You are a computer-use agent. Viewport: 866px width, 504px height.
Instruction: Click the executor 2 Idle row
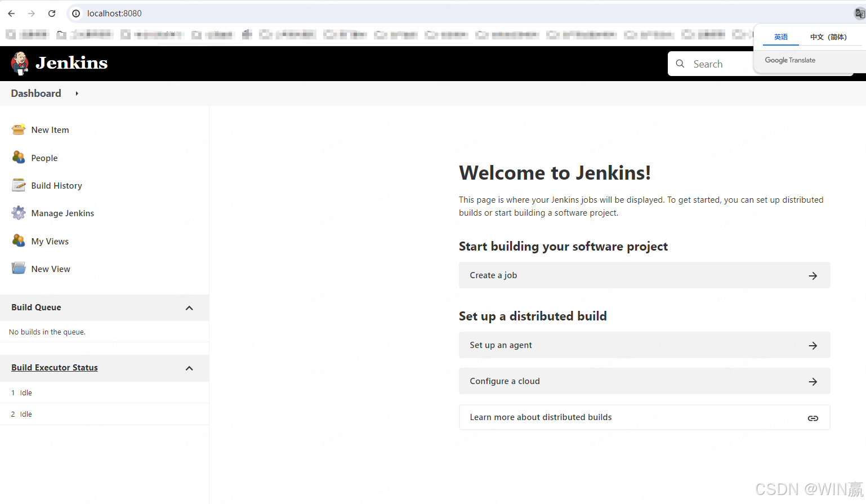(104, 414)
